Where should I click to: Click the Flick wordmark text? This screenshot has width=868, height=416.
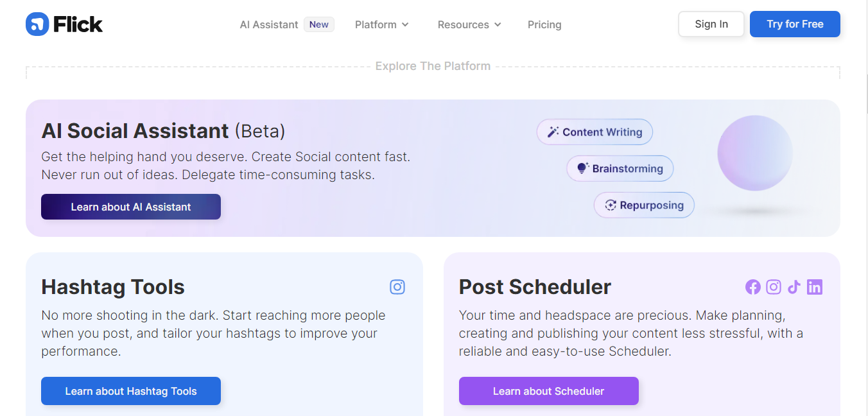78,24
